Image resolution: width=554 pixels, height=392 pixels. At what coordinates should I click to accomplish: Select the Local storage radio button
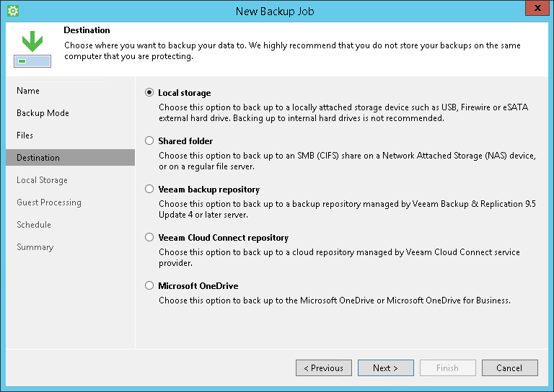tap(149, 93)
